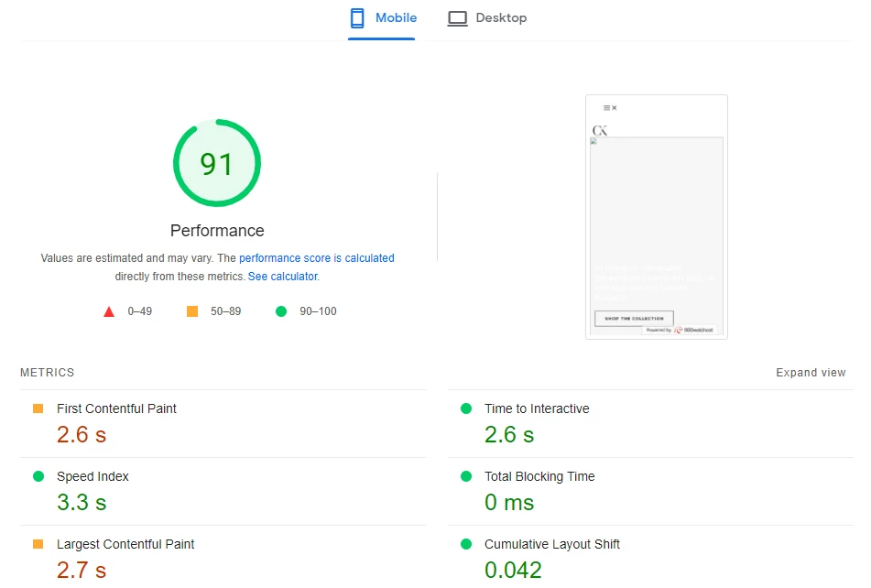Open the See calculator link
Viewport: 871px width, 588px height.
[x=282, y=277]
